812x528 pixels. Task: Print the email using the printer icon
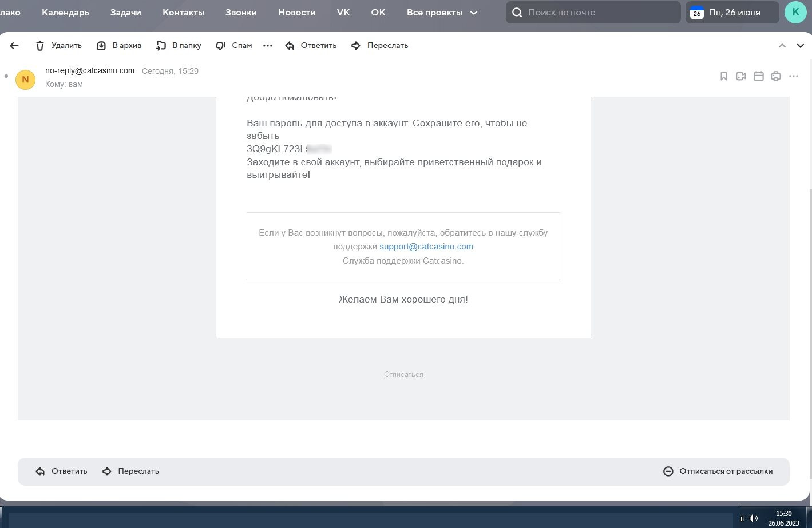point(776,76)
